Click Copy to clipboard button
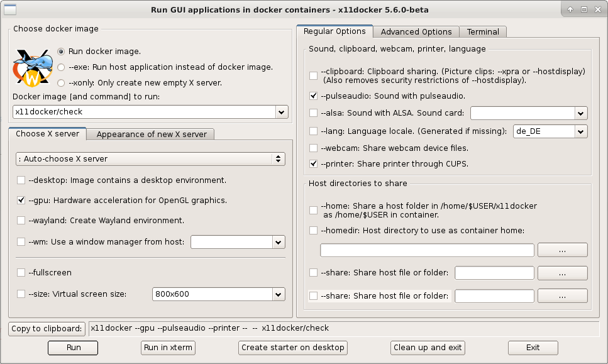 click(47, 329)
